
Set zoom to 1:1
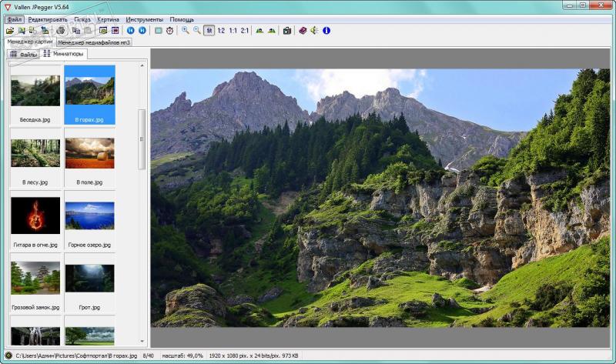(233, 31)
